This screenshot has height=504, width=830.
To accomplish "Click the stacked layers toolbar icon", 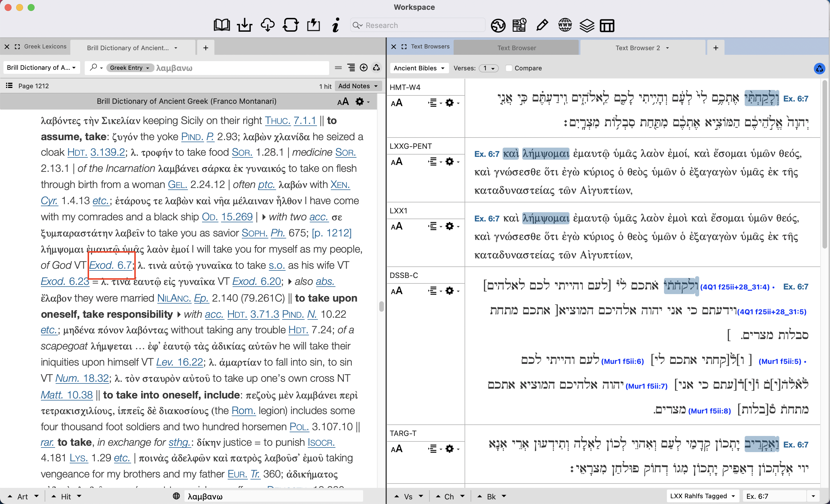I will 586,25.
